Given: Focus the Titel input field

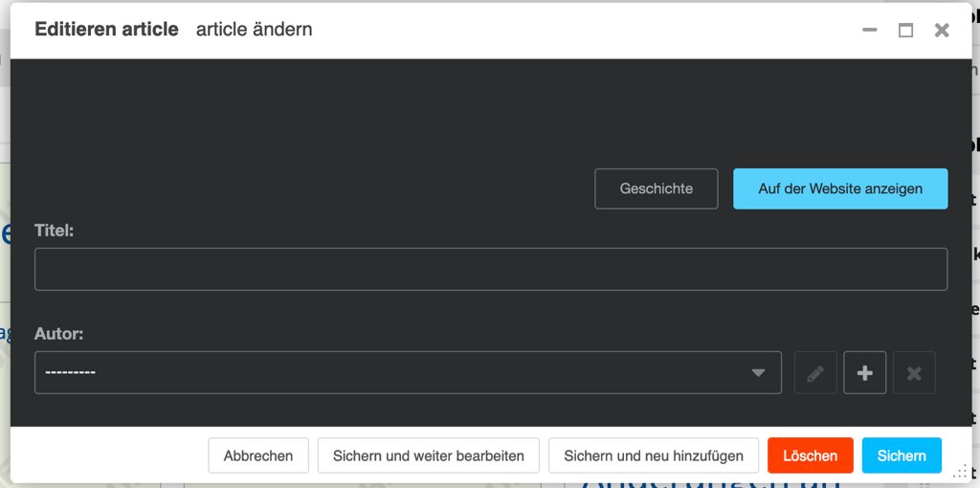Looking at the screenshot, I should [x=491, y=269].
